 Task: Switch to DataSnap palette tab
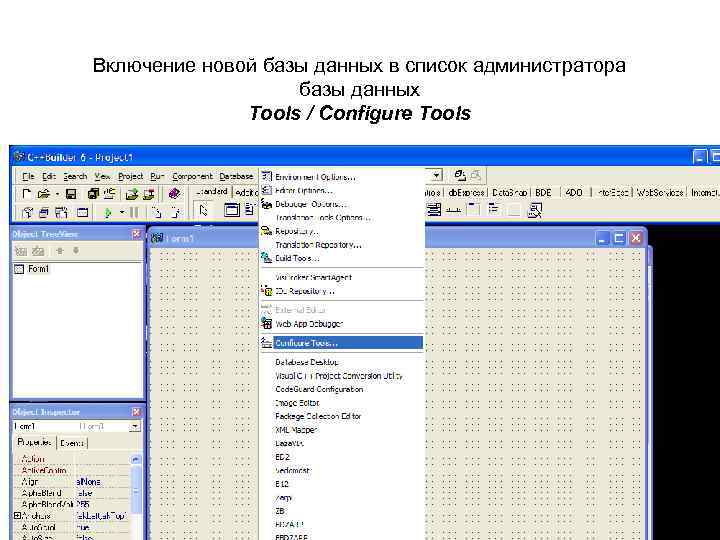pyautogui.click(x=509, y=193)
